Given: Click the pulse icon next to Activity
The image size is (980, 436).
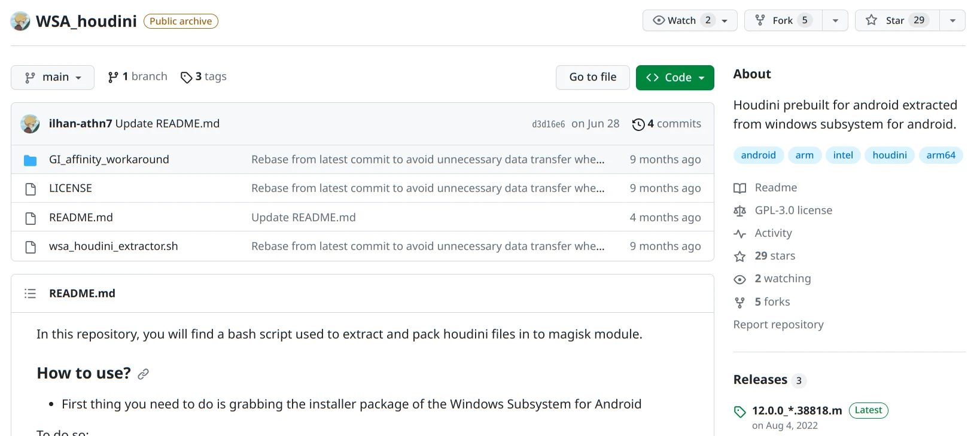Looking at the screenshot, I should (740, 234).
